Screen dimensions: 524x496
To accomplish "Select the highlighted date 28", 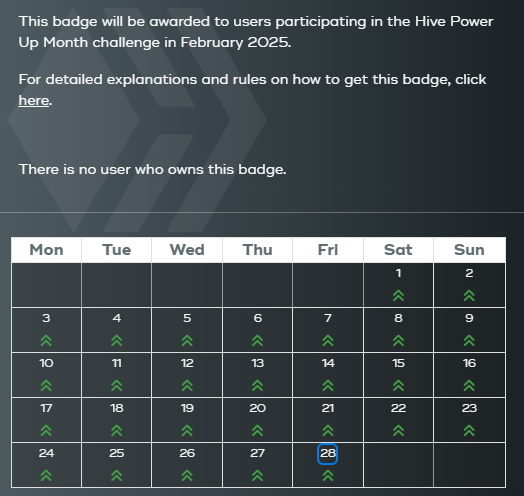I will point(328,454).
